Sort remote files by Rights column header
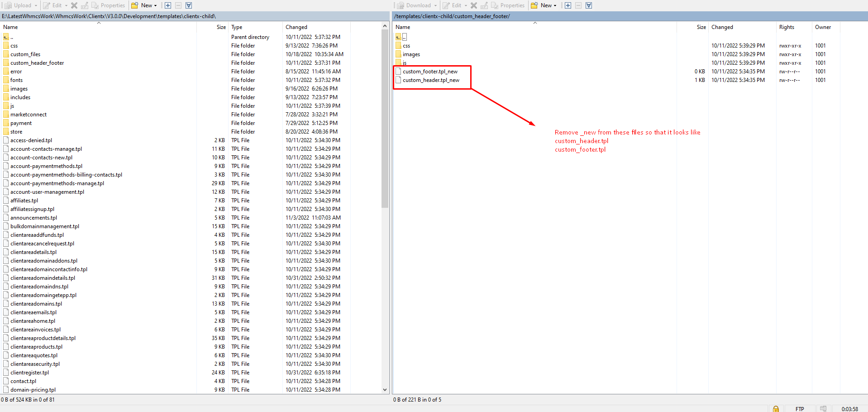This screenshot has height=412, width=868. pos(787,27)
